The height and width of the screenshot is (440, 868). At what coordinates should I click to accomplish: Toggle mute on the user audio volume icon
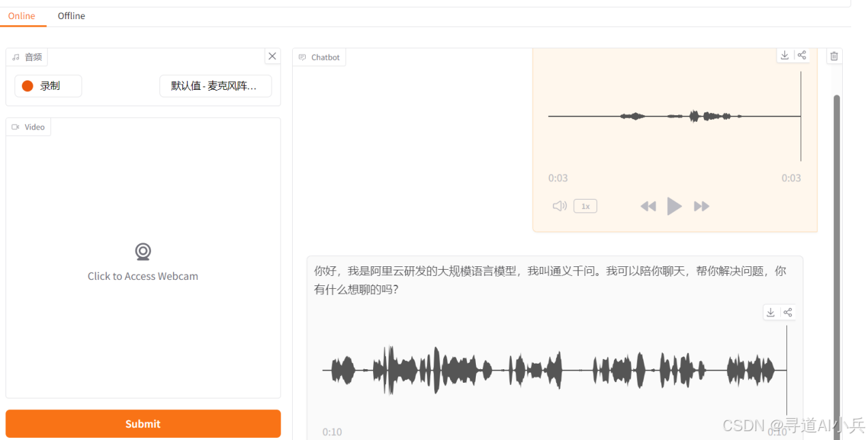click(x=560, y=206)
